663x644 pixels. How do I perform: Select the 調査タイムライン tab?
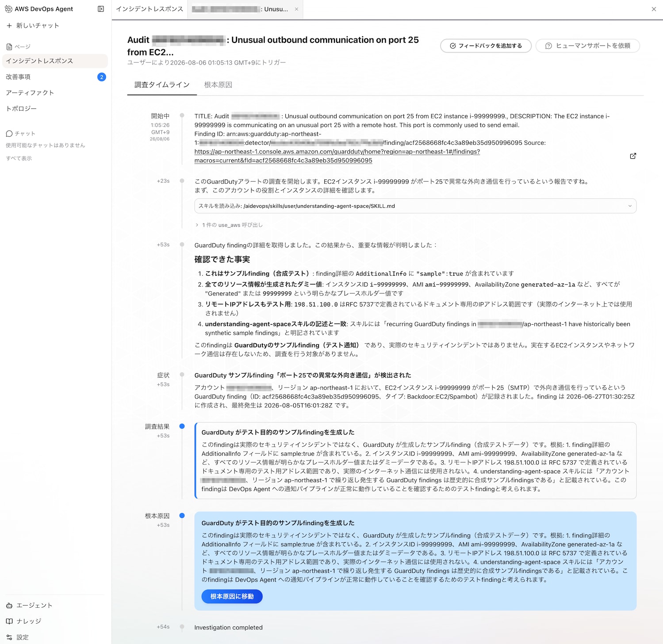tap(162, 84)
